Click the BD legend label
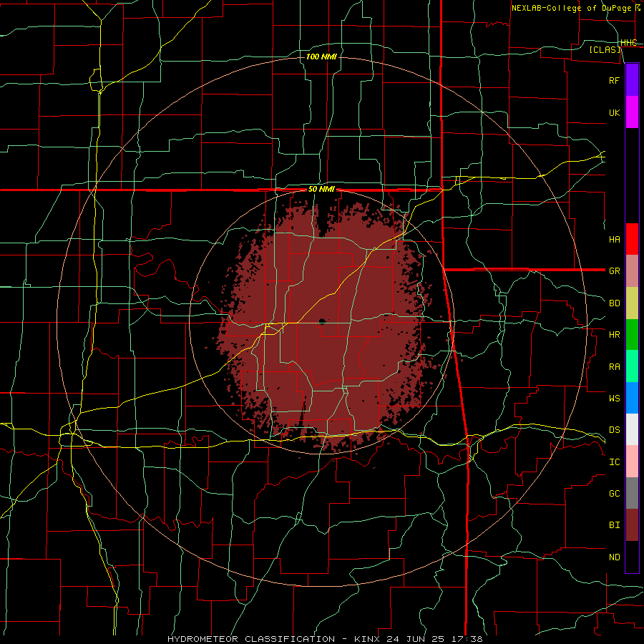The width and height of the screenshot is (644, 644). point(614,303)
